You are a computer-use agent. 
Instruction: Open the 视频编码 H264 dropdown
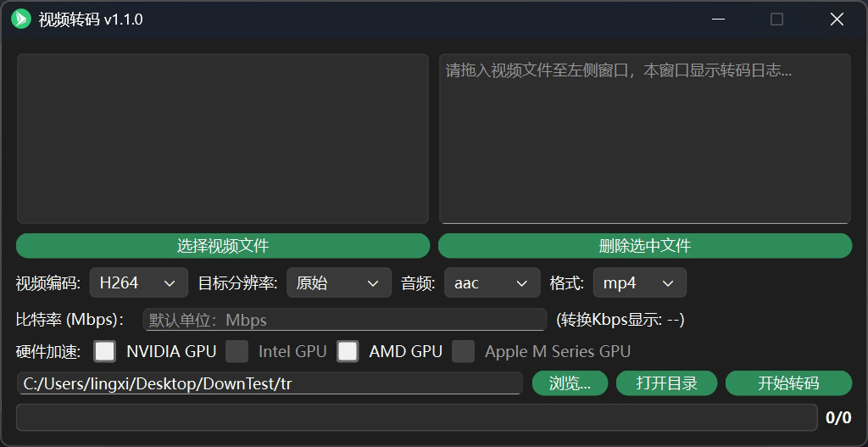139,283
